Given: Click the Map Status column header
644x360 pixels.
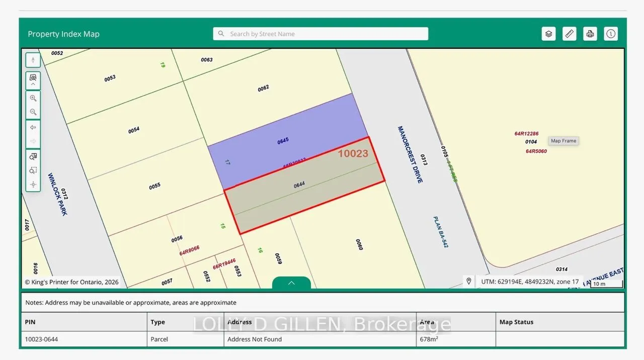Looking at the screenshot, I should (x=516, y=322).
